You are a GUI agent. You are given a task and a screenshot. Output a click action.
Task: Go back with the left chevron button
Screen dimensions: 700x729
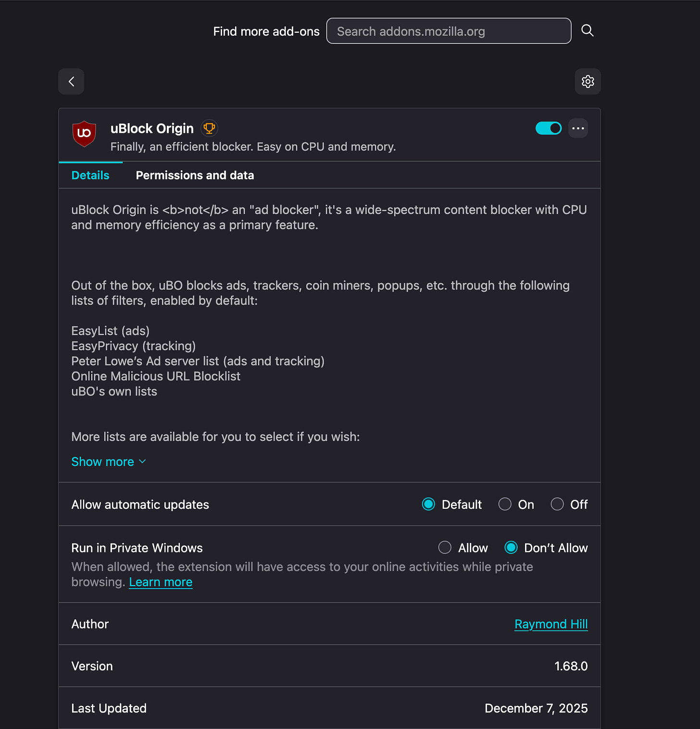pyautogui.click(x=71, y=82)
